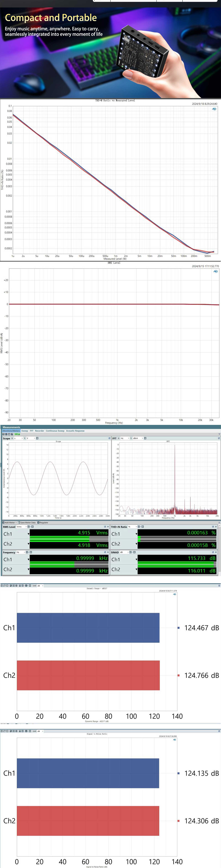
Task: Expand THD+N Ratio Ch1 channel arrow
Action: [x=136, y=534]
